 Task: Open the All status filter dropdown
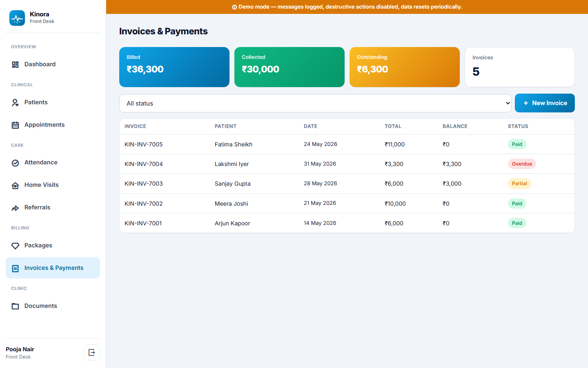315,103
